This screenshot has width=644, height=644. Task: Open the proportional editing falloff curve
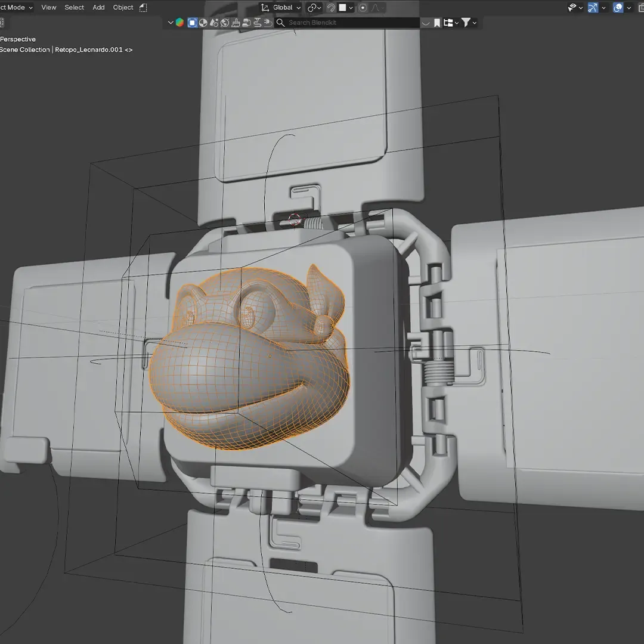pyautogui.click(x=377, y=7)
